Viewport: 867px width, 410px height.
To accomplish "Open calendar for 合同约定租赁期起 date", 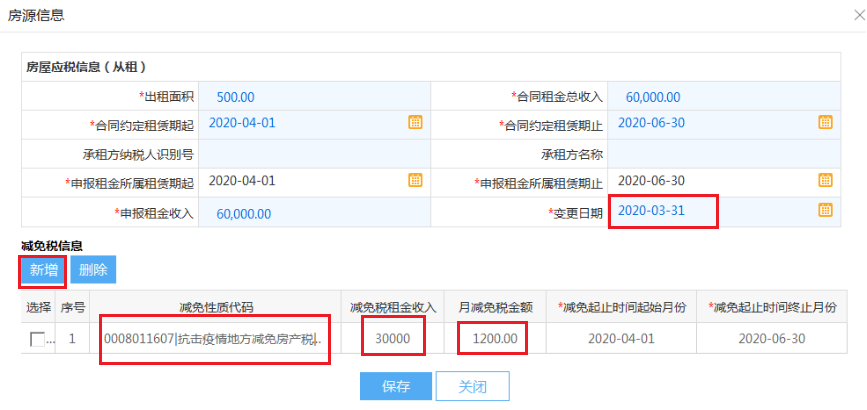I will [415, 122].
